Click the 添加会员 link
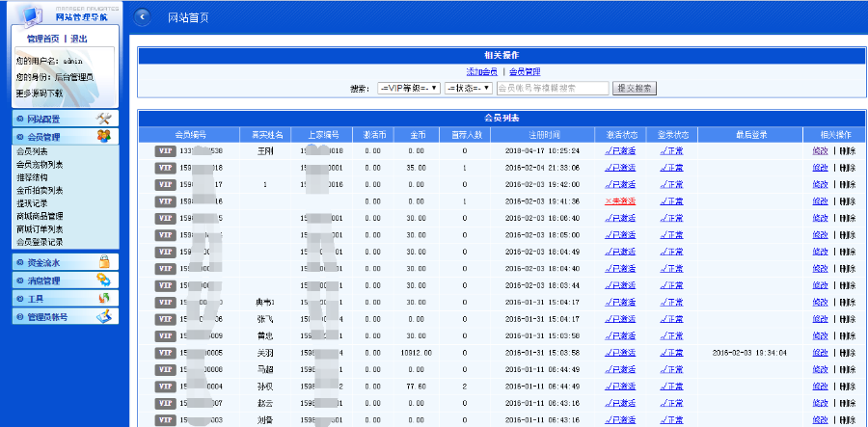868x427 pixels. 481,72
